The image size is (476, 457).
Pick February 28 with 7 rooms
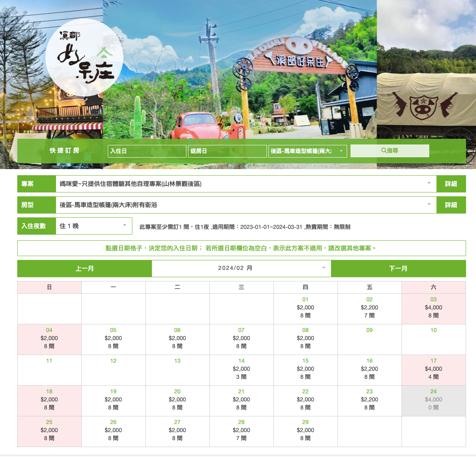(x=241, y=431)
